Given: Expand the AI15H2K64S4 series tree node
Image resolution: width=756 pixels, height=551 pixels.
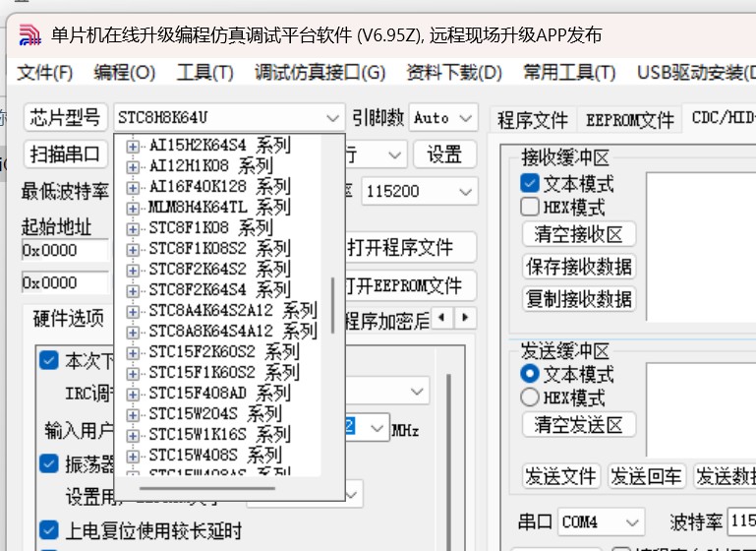Looking at the screenshot, I should [x=133, y=146].
